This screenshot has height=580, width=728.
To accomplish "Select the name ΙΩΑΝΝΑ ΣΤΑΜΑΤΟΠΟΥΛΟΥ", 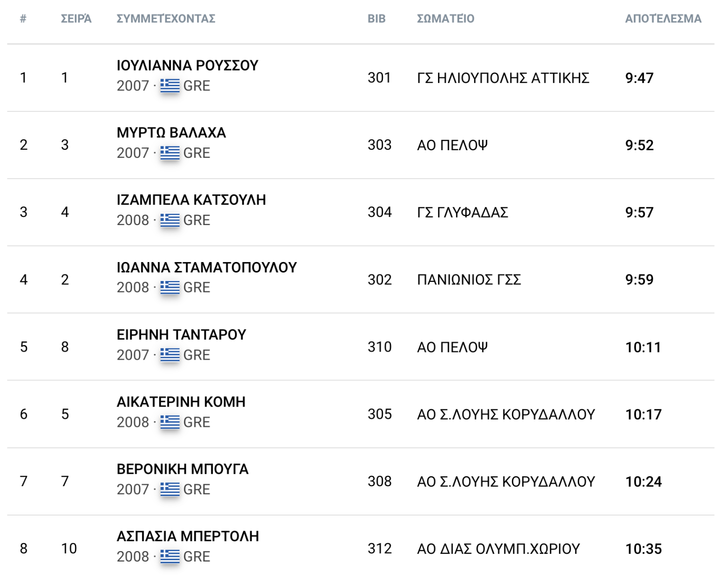I will point(207,268).
